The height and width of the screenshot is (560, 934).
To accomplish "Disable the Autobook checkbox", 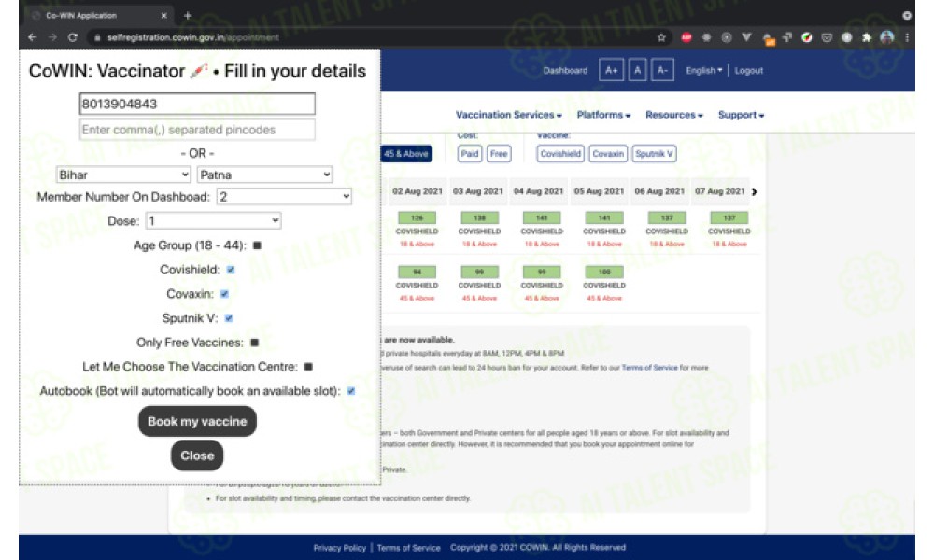I will pyautogui.click(x=351, y=391).
